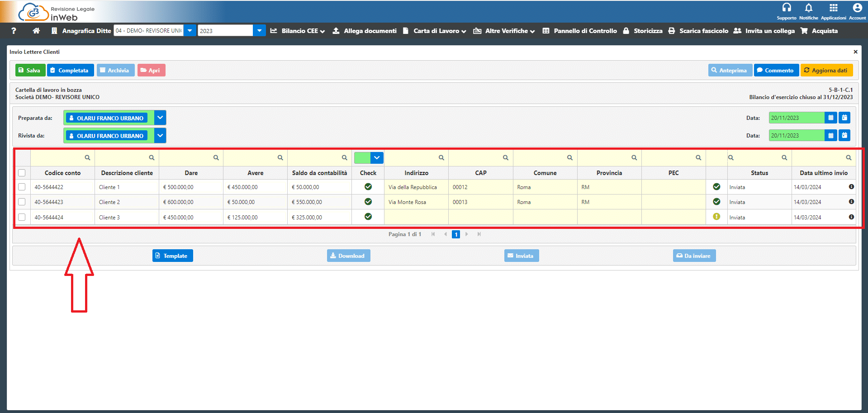Screen dimensions: 868x413
Task: Click the Da inviare button
Action: pyautogui.click(x=694, y=256)
